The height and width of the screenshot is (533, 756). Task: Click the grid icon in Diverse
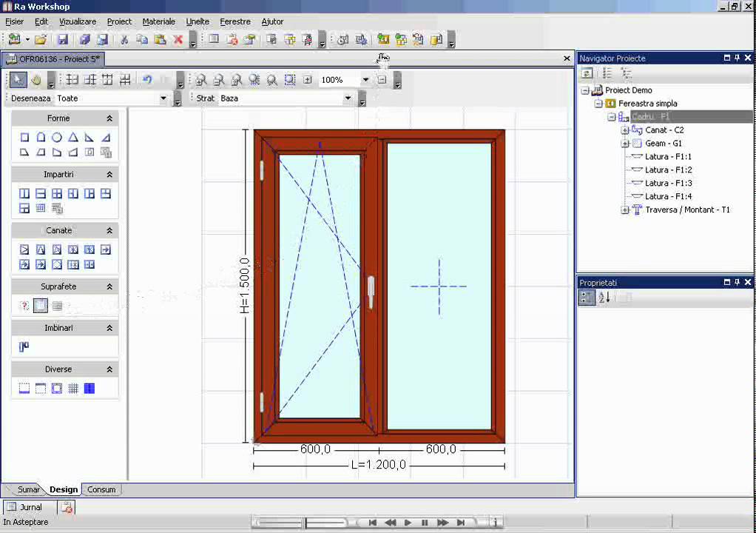[72, 389]
